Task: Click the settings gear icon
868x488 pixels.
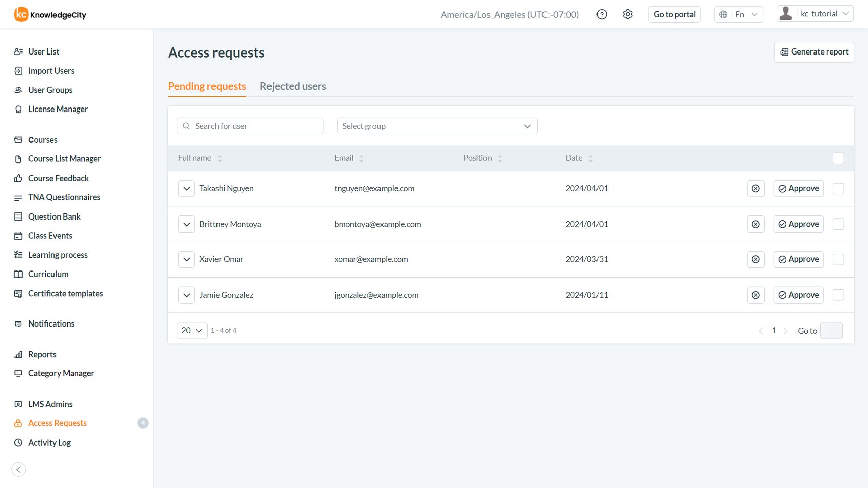Action: coord(628,14)
